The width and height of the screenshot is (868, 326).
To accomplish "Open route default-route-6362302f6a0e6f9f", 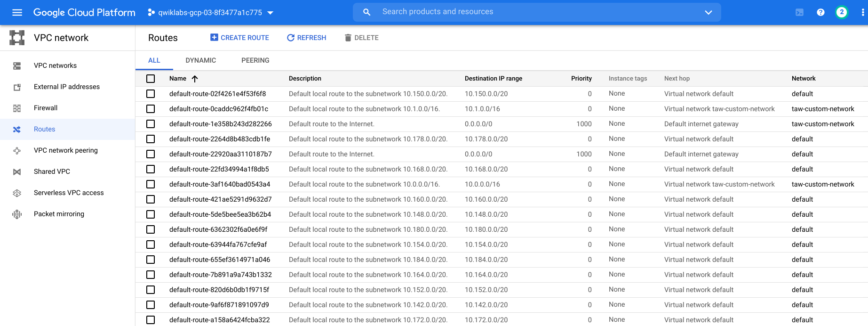I will coord(218,229).
